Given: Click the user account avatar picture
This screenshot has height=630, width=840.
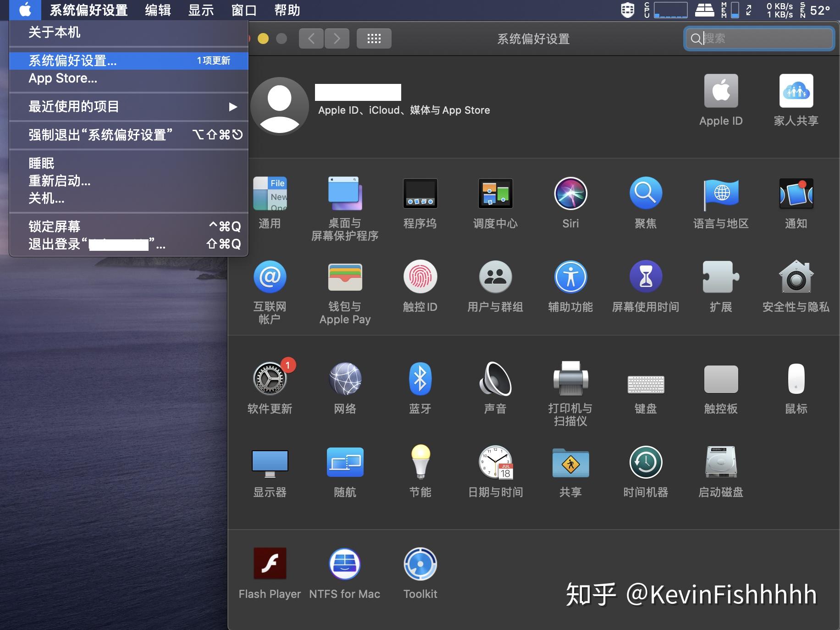Looking at the screenshot, I should (279, 106).
